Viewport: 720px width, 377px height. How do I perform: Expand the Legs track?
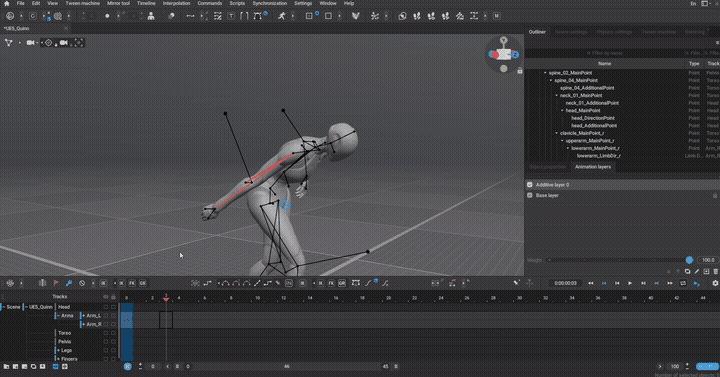click(x=59, y=350)
